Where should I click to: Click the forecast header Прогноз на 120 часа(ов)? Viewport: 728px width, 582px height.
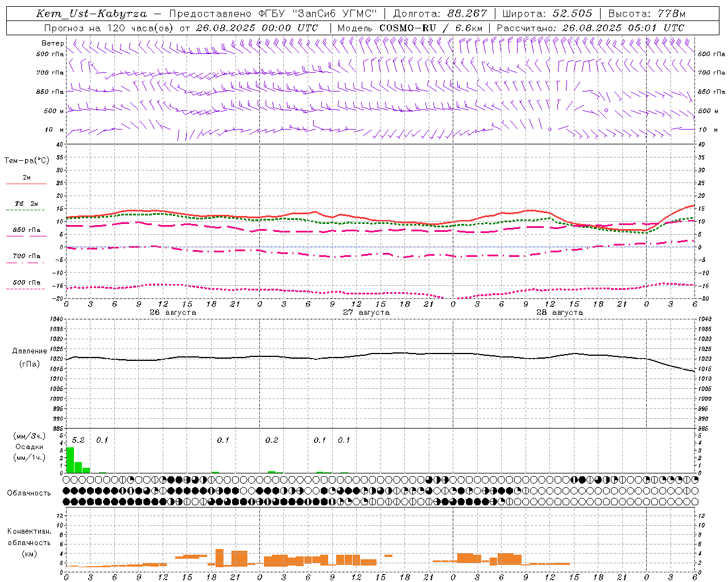pyautogui.click(x=109, y=28)
